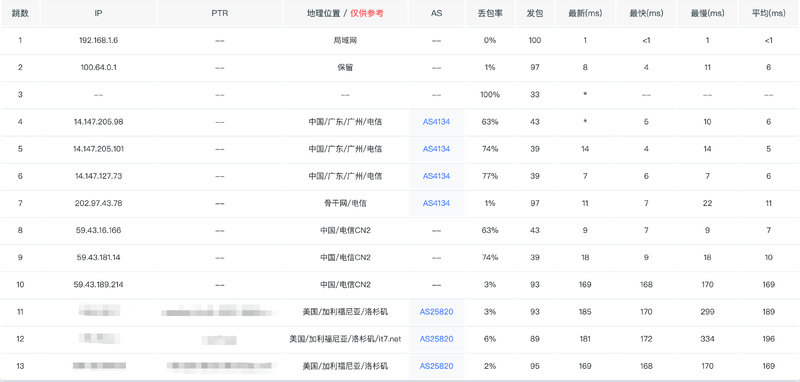Click the 172 fastest latency value
Image resolution: width=800 pixels, height=382 pixels.
[646, 339]
